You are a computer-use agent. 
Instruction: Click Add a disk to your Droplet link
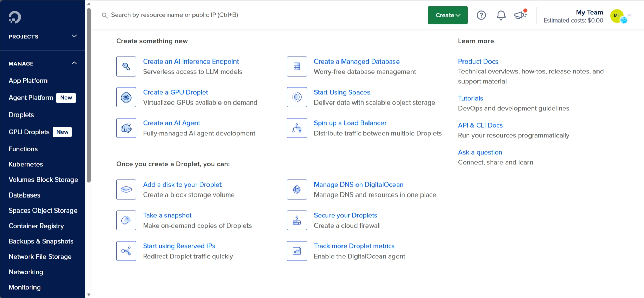pyautogui.click(x=182, y=185)
